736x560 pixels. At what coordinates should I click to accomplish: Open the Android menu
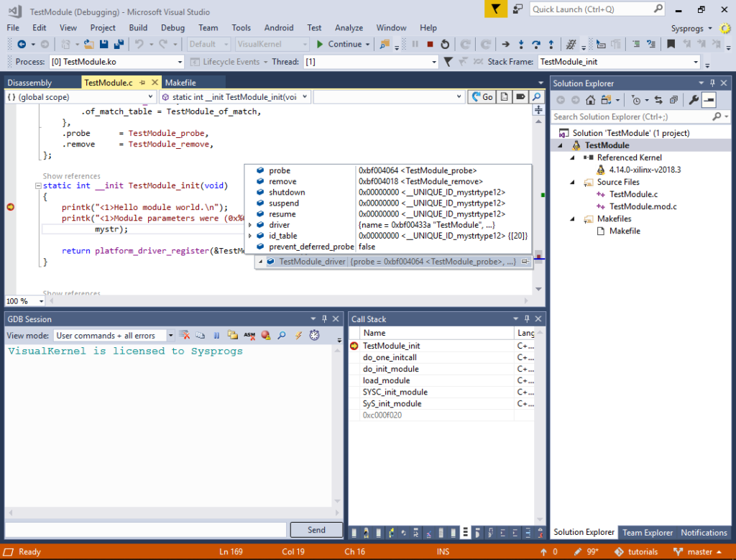(279, 27)
